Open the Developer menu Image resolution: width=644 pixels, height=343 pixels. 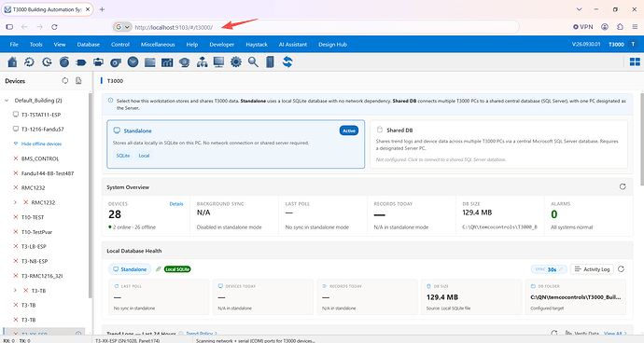[x=222, y=45]
